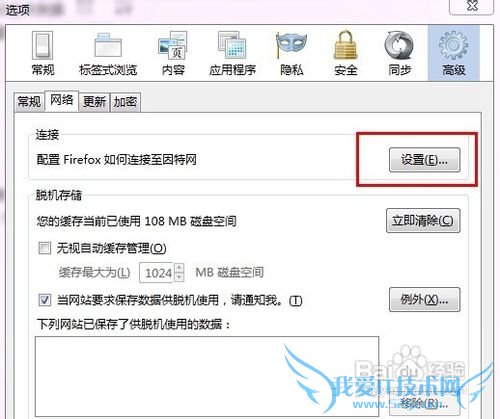The width and height of the screenshot is (500, 419).
Task: Switch to the 常规 sub-tab
Action: coord(29,102)
